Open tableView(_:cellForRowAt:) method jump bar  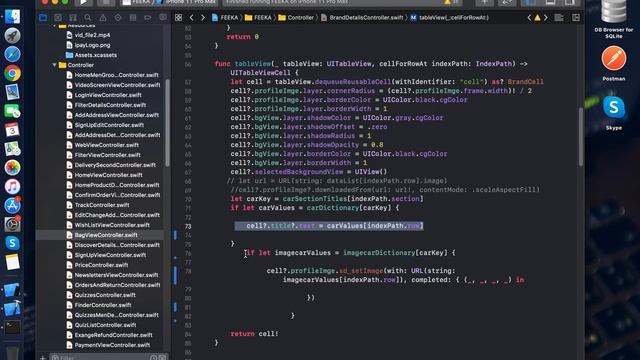coord(449,18)
